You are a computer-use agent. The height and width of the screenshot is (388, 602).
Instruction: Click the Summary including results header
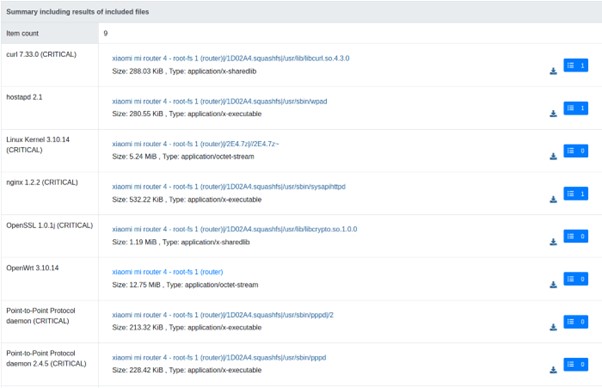(x=78, y=12)
